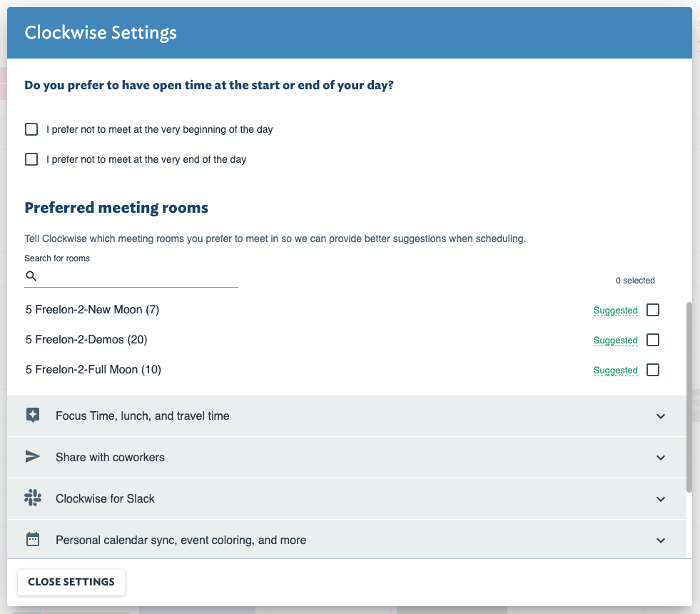Check 'prefer not to meet at beginning of day'
Screen dimensions: 700x614
pyautogui.click(x=31, y=129)
